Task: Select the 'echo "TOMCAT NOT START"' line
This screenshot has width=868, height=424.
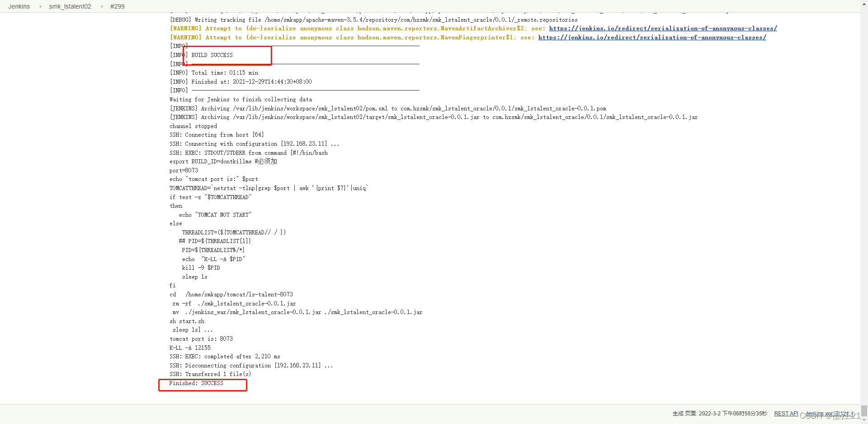Action: point(215,215)
